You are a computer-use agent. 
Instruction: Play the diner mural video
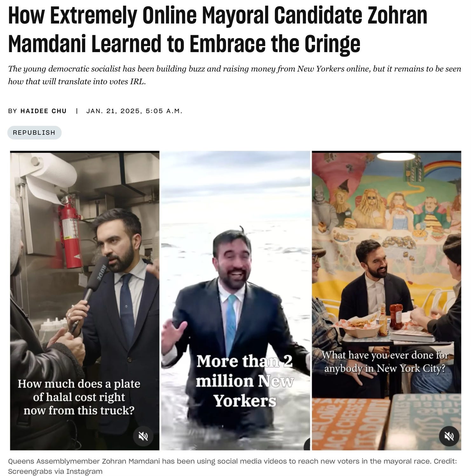386,300
